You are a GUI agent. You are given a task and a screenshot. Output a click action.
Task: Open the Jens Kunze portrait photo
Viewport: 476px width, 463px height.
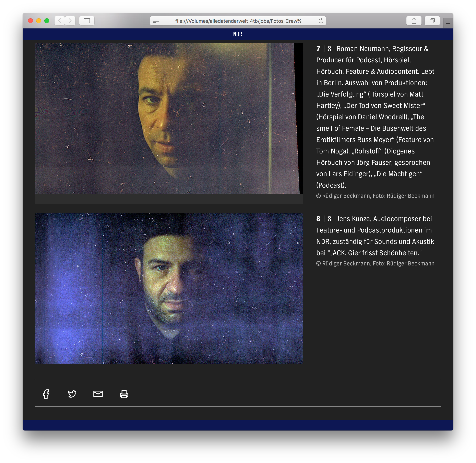tap(169, 288)
